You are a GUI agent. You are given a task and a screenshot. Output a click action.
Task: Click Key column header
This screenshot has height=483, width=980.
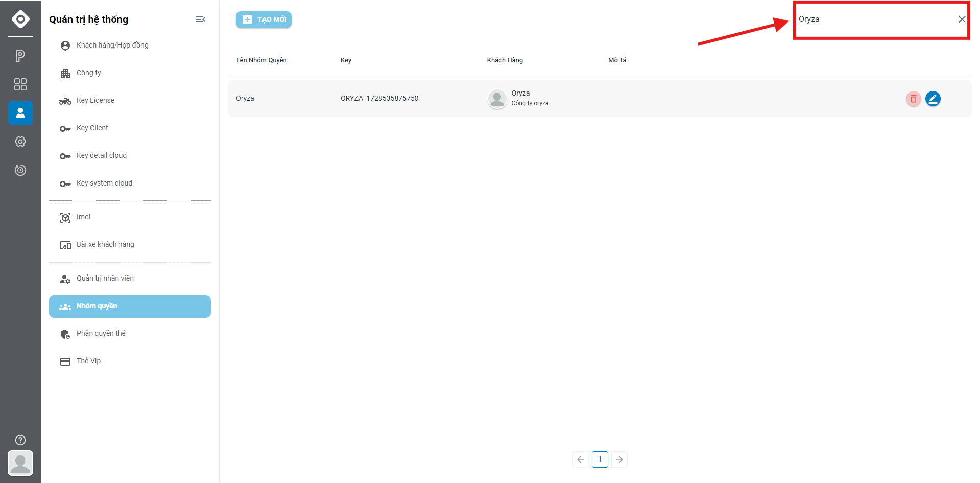[346, 60]
